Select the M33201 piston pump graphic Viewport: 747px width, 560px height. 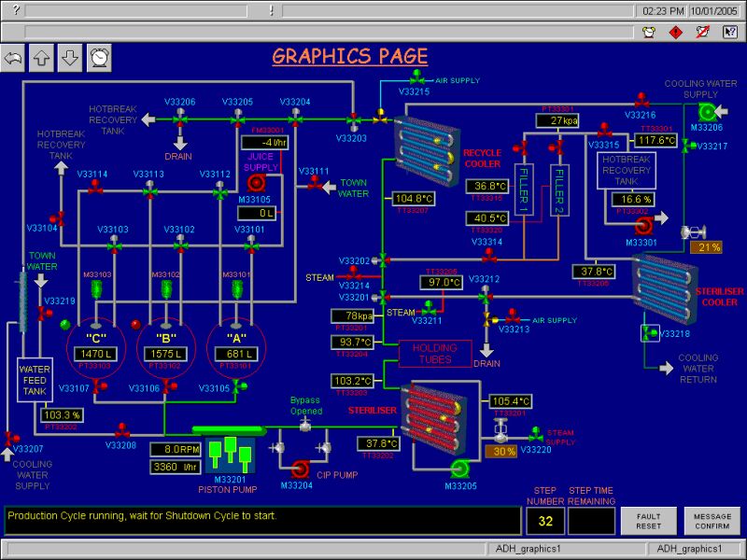[230, 452]
